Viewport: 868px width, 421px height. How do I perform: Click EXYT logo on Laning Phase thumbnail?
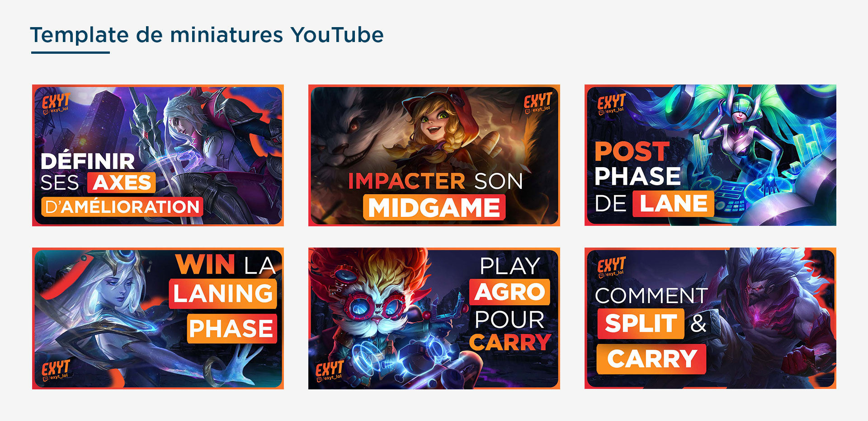pyautogui.click(x=56, y=368)
